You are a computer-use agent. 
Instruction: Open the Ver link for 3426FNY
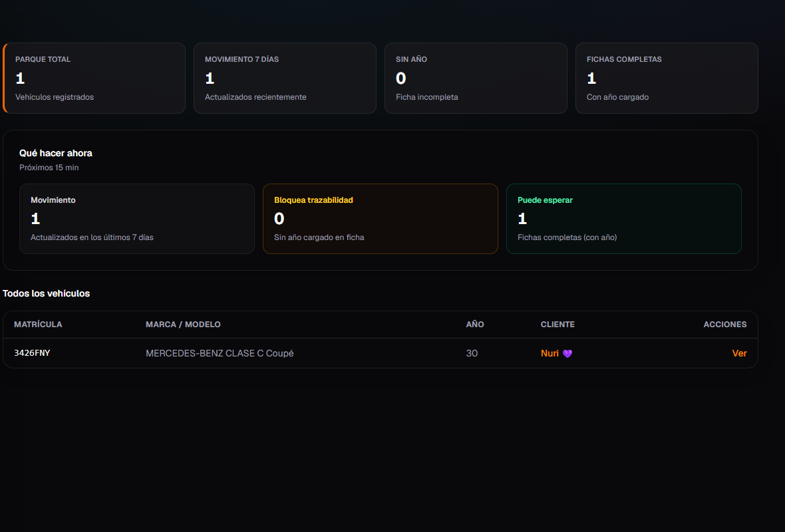point(739,353)
